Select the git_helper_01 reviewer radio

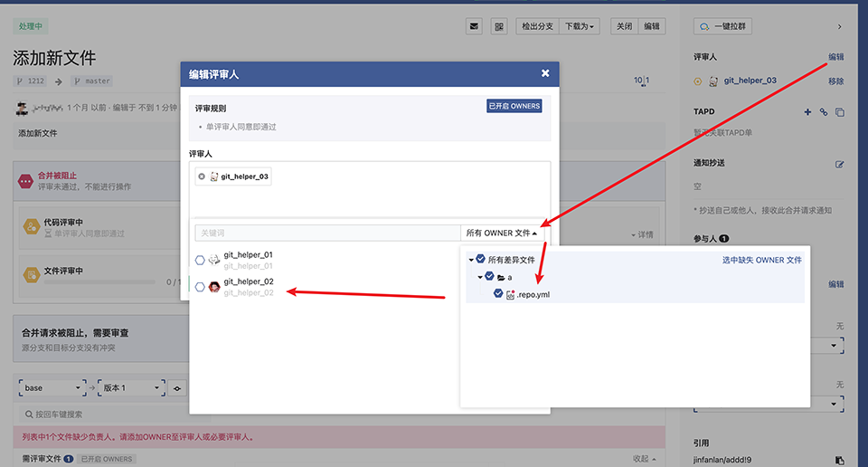[x=200, y=260]
